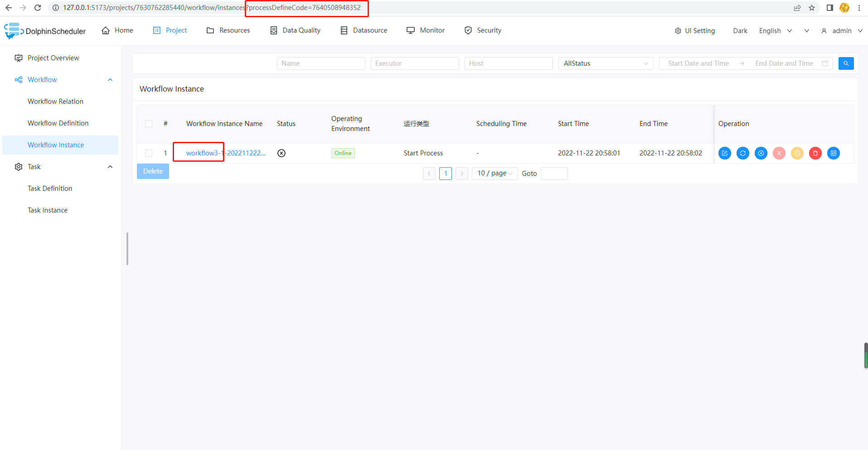The width and height of the screenshot is (868, 450).
Task: Edit the workflow3 instance with pencil icon
Action: (x=724, y=153)
